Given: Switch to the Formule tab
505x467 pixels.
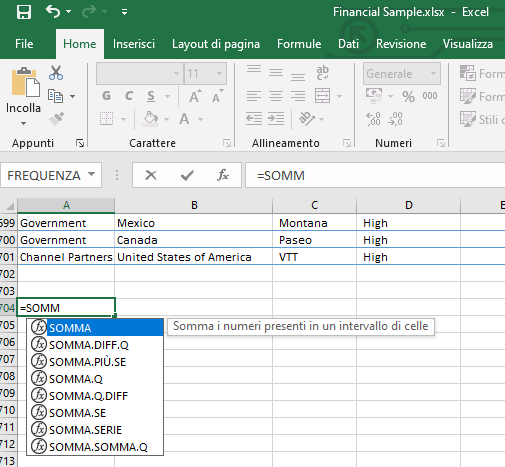Looking at the screenshot, I should (x=299, y=44).
